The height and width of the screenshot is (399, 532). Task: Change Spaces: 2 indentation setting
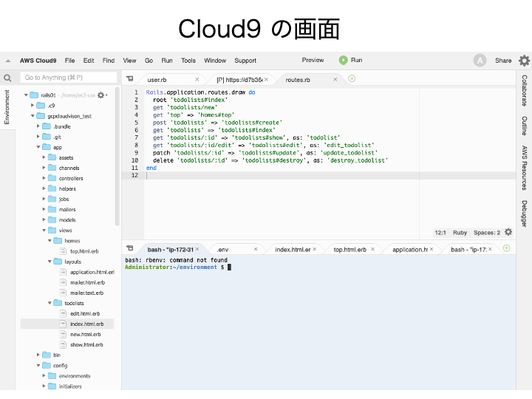coord(486,233)
